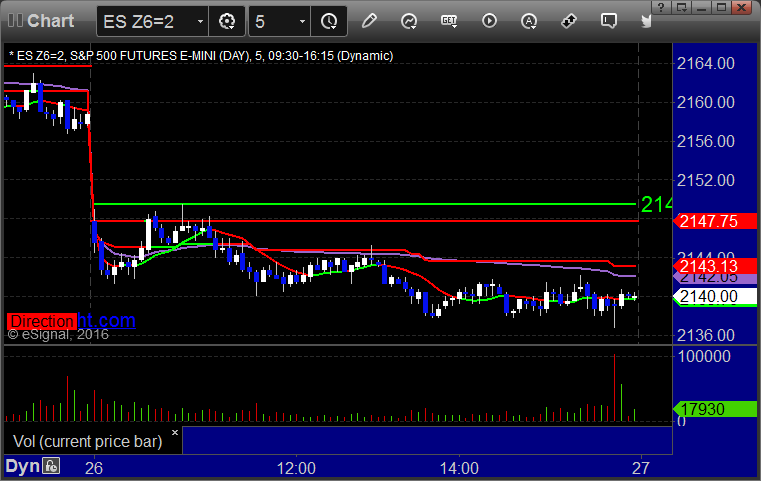This screenshot has width=761, height=481.
Task: Click the Chart window grip icon
Action: 15,21
